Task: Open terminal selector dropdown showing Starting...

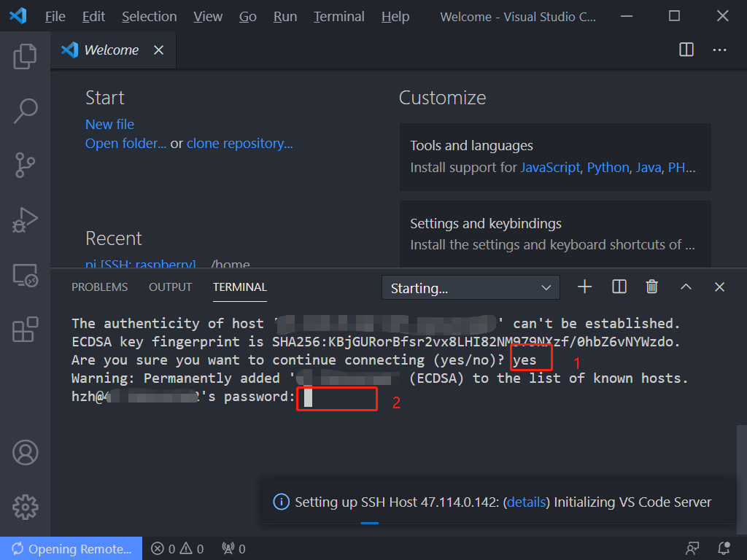Action: tap(471, 287)
